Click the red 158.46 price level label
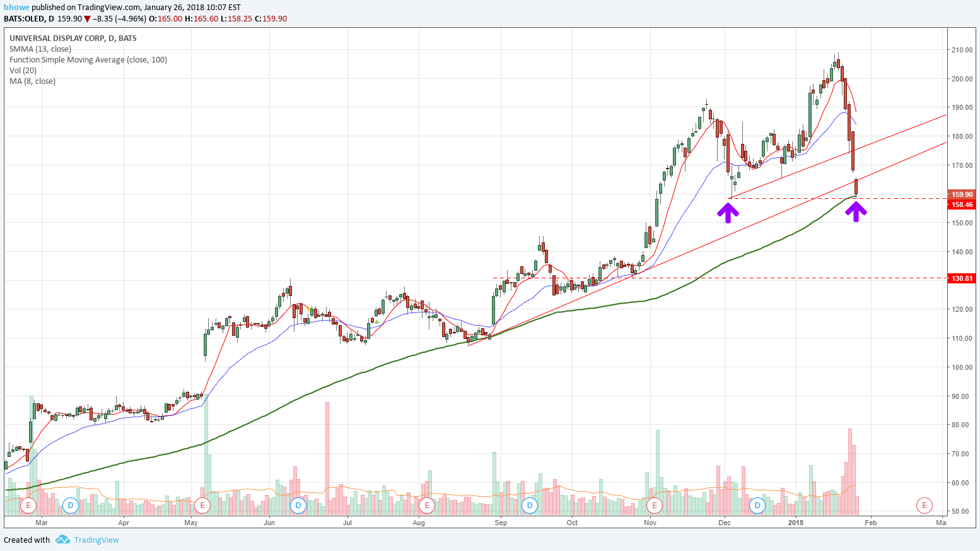 click(x=962, y=204)
